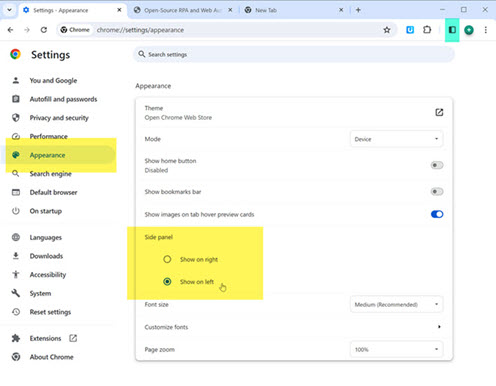Screen dimensions: 496x386
Task: Click the browser forward arrow
Action: pyautogui.click(x=27, y=30)
